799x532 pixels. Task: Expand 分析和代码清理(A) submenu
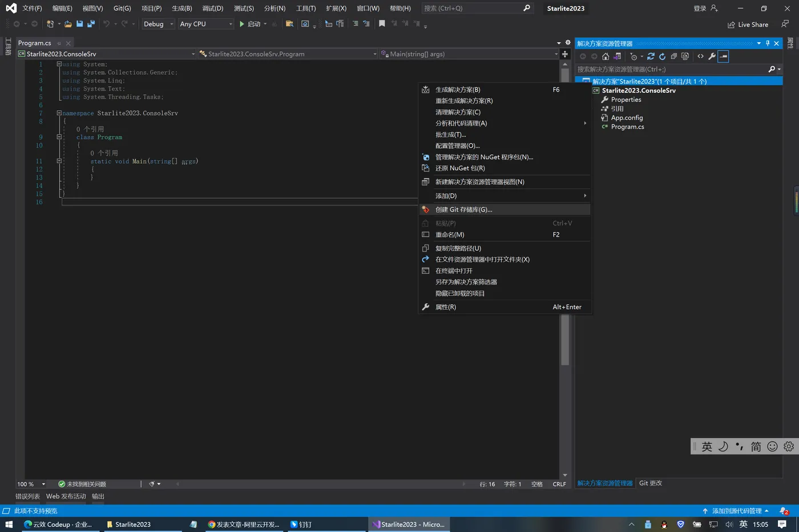[x=505, y=123]
